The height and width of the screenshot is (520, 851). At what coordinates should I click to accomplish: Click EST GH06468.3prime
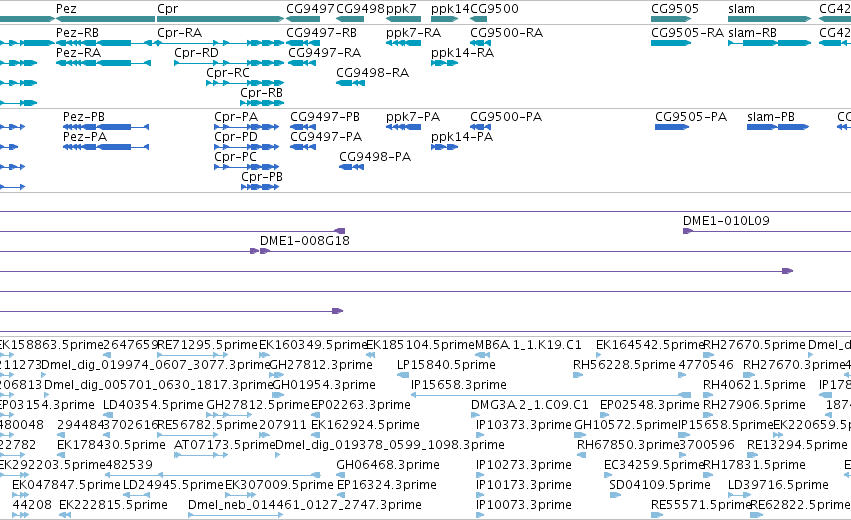click(x=340, y=475)
